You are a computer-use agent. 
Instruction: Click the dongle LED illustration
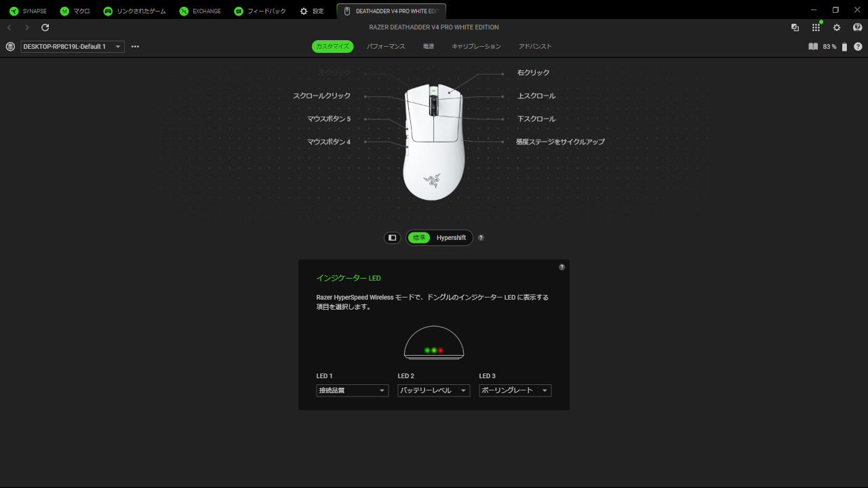point(434,343)
